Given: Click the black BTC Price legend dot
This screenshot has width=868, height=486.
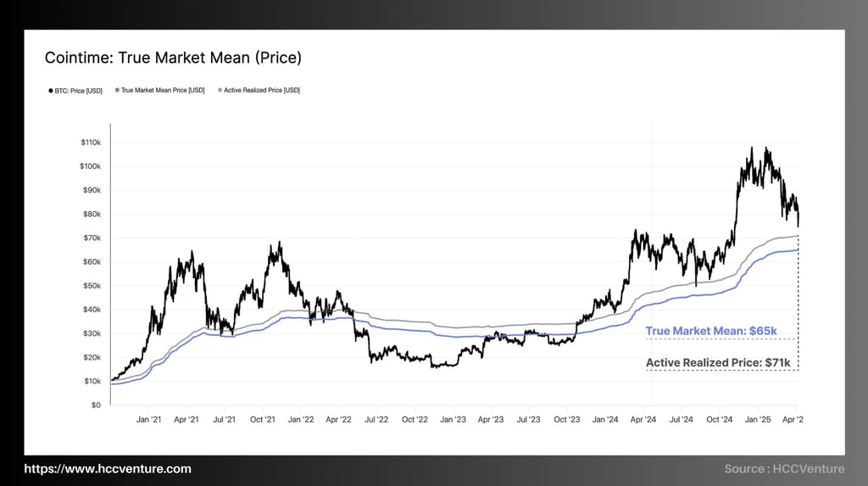Looking at the screenshot, I should (51, 91).
